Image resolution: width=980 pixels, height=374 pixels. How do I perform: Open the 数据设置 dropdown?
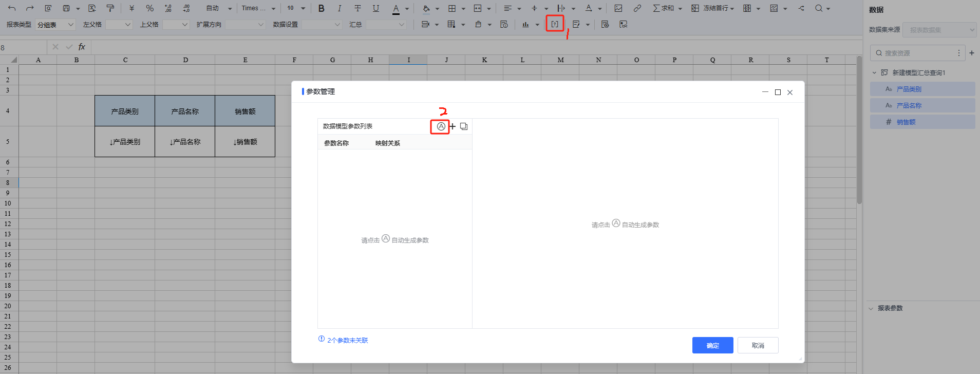pos(322,25)
